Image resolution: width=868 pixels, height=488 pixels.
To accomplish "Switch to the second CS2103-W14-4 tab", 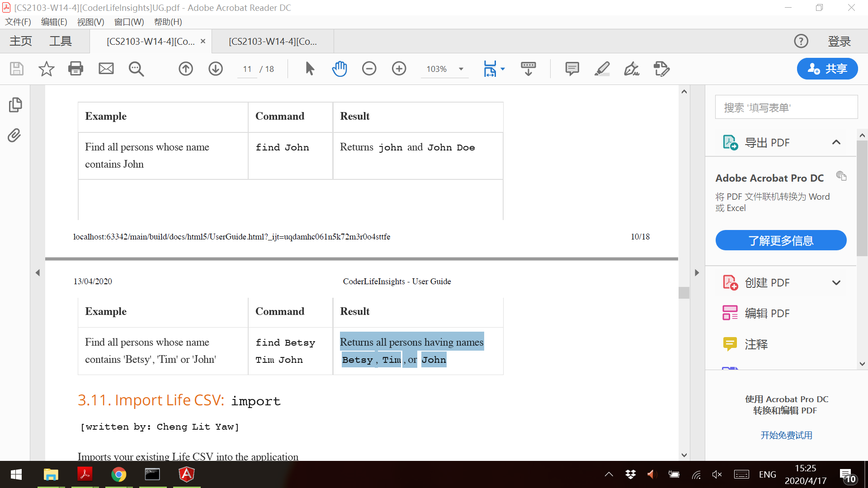I will pyautogui.click(x=273, y=42).
